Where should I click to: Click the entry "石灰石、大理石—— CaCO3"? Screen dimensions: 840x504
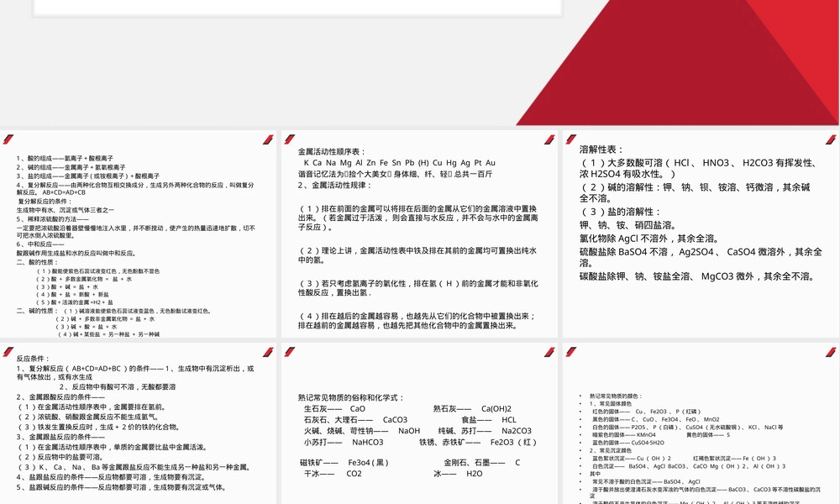click(355, 420)
